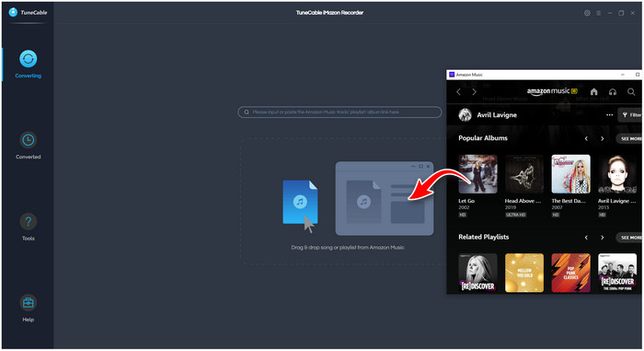Click See More for Popular Albums

[629, 139]
